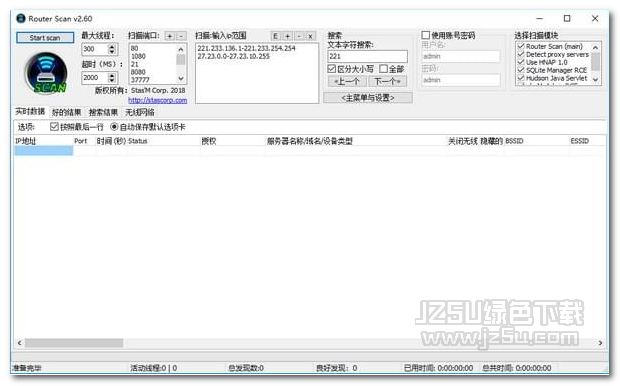The width and height of the screenshot is (620, 386).
Task: Decrease the timeout (MS) value with down arrow
Action: 112,80
